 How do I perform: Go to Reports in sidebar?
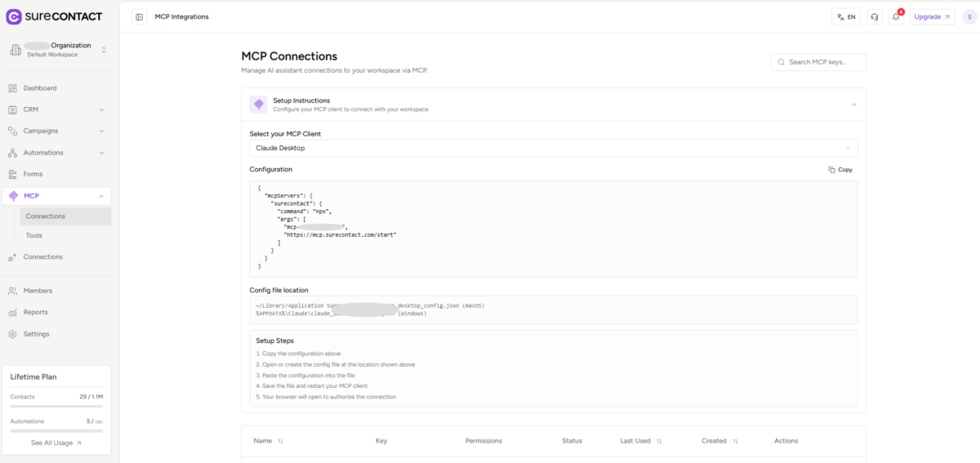tap(35, 312)
